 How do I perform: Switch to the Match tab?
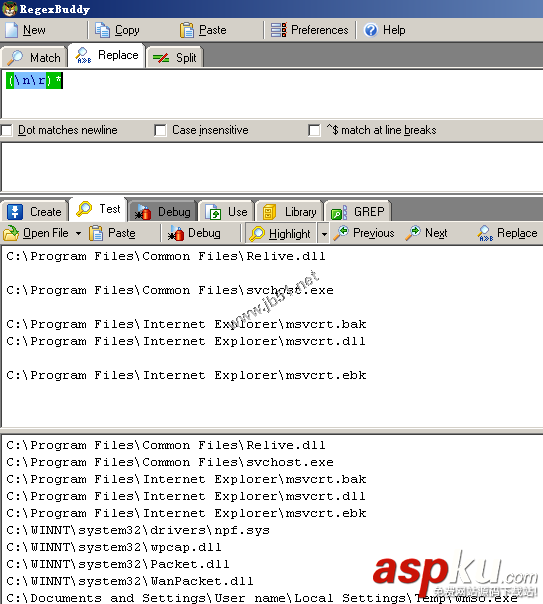(34, 57)
